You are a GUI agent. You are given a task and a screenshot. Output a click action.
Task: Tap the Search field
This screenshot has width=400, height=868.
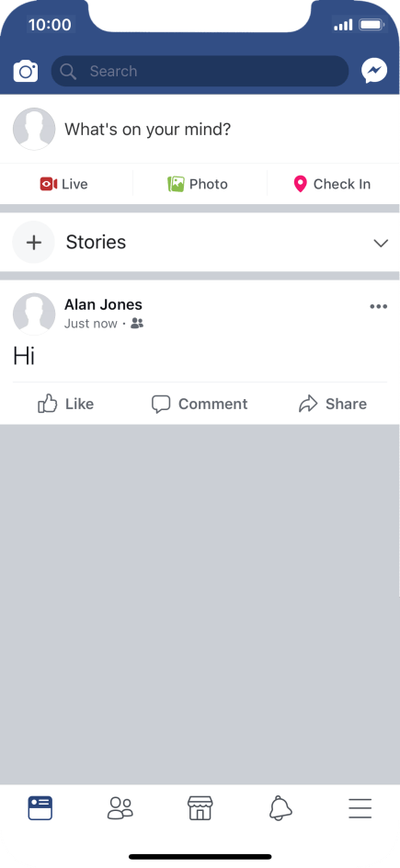[x=200, y=71]
